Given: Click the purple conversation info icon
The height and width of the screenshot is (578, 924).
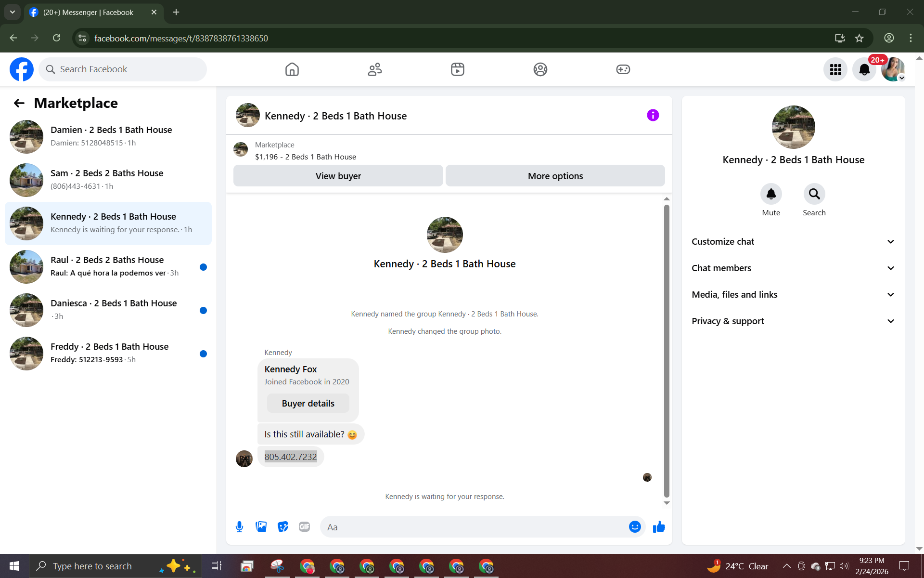Looking at the screenshot, I should [653, 115].
